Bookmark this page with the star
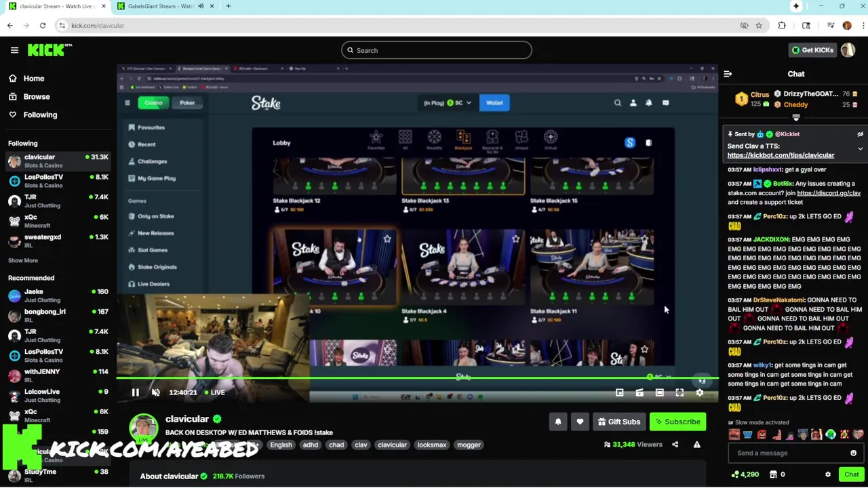This screenshot has height=488, width=868. pyautogui.click(x=759, y=26)
